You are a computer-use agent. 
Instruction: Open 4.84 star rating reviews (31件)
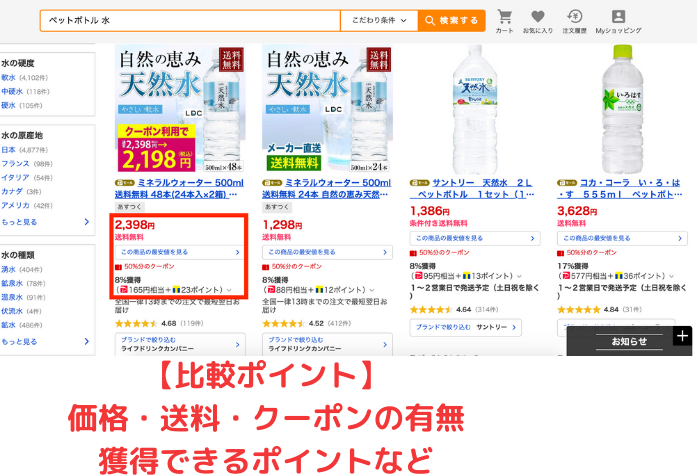coord(600,309)
